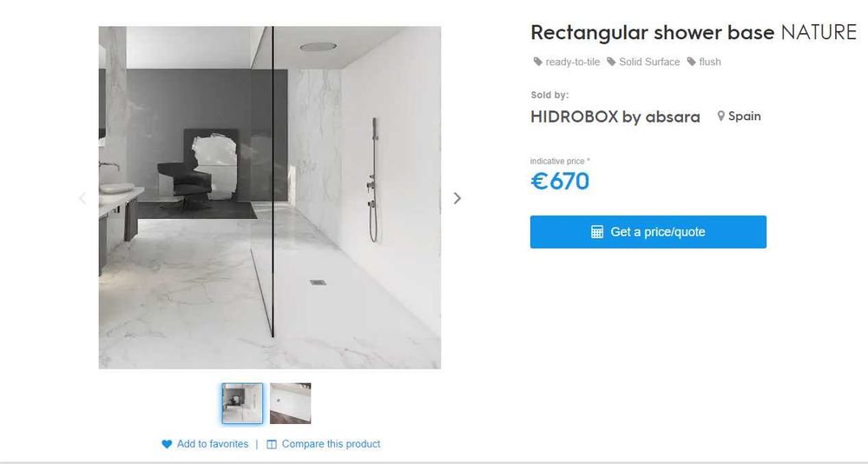The height and width of the screenshot is (464, 868).
Task: Click the tag icon beside flush
Action: 692,62
